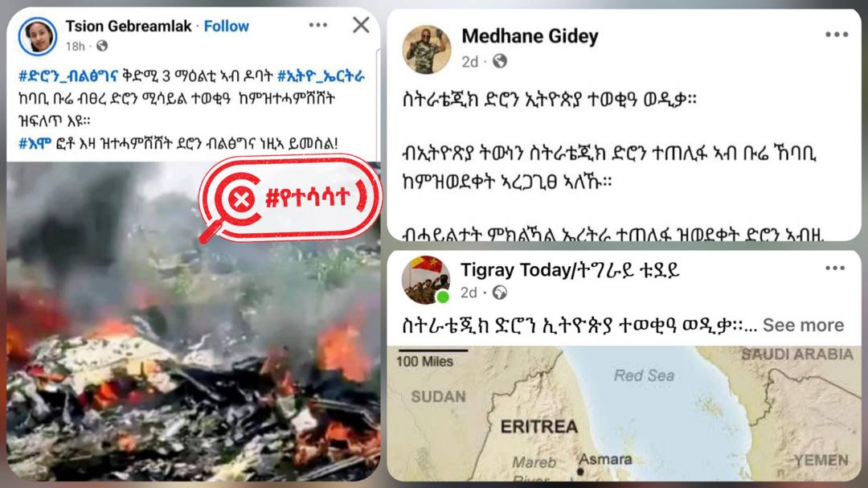Open Tigray Today/ትግራይ ቱደይ page name
868x488 pixels.
[x=570, y=270]
